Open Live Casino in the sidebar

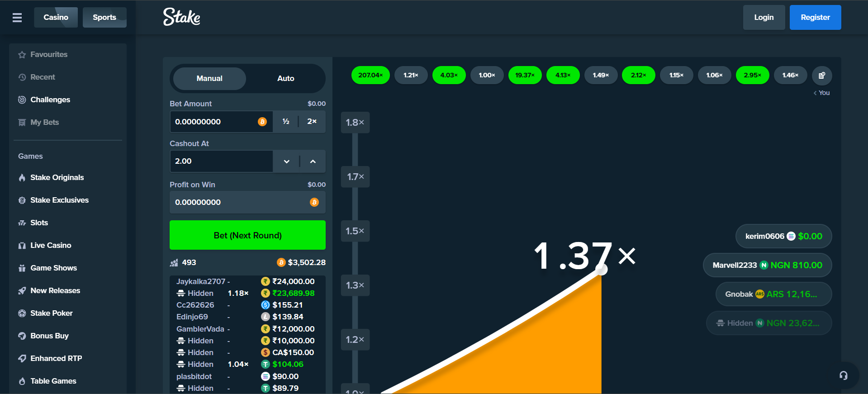point(68,245)
